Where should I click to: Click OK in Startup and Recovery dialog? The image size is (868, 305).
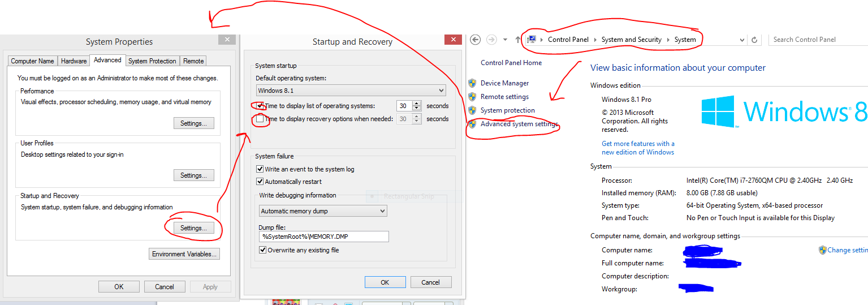click(x=385, y=282)
